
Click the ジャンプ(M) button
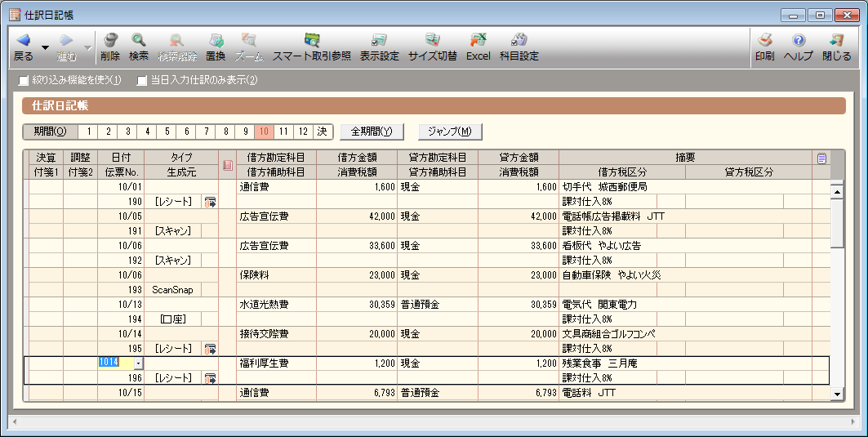[450, 132]
